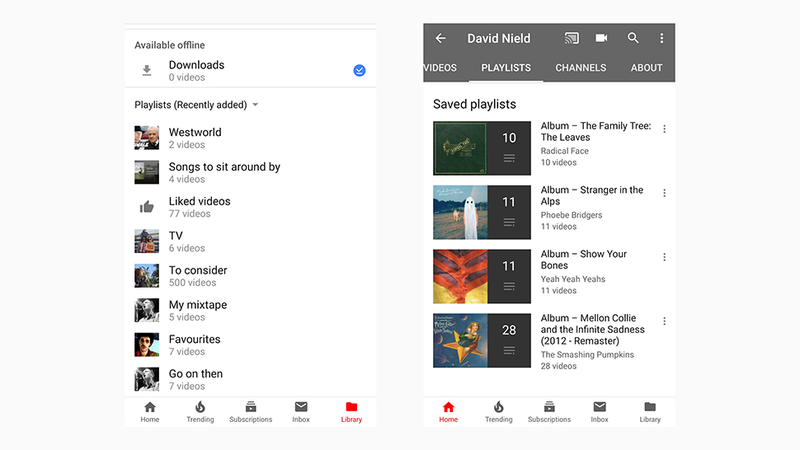Toggle the blue Downloads checkmark
800x450 pixels.
click(x=359, y=70)
